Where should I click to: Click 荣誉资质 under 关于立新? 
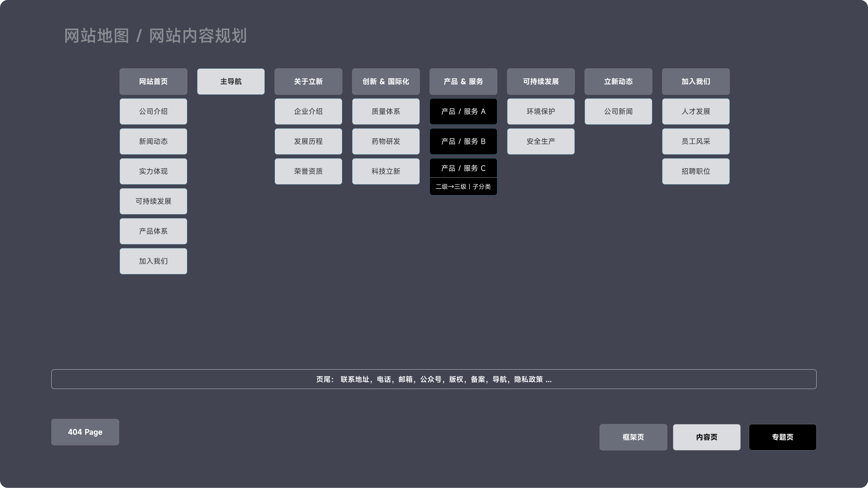click(308, 171)
